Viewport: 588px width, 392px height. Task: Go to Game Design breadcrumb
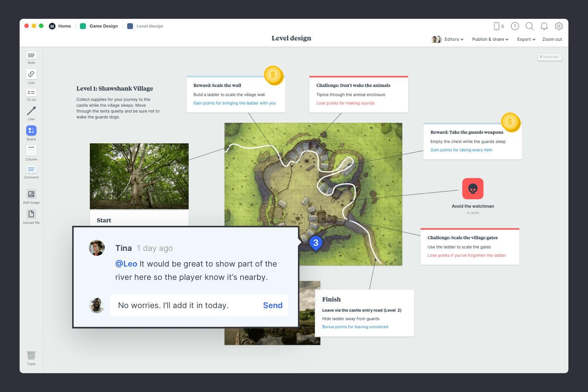point(103,26)
